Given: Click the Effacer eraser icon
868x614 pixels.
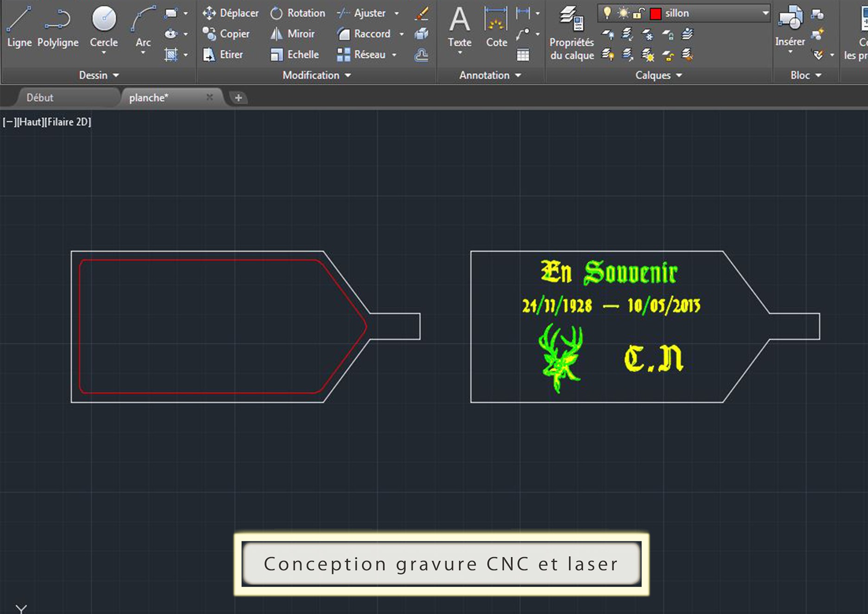Looking at the screenshot, I should click(421, 13).
